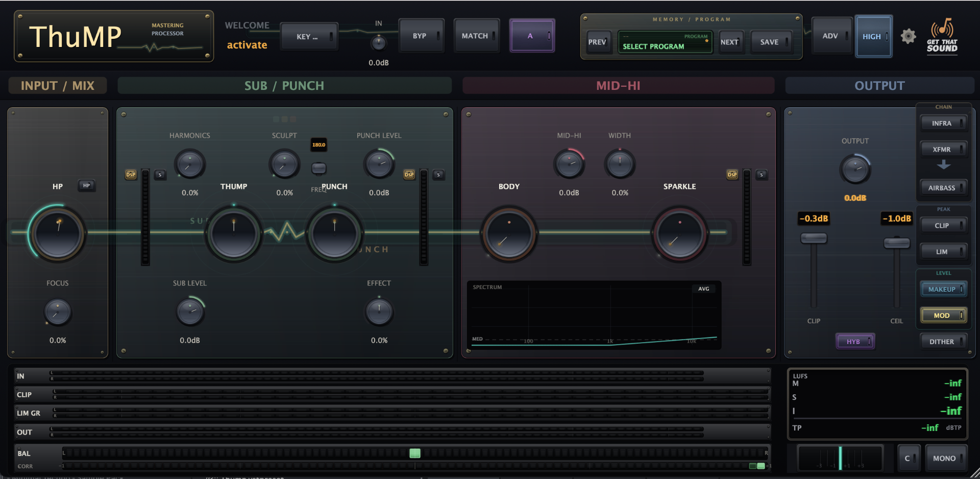Select the MID-HI section header

[618, 85]
